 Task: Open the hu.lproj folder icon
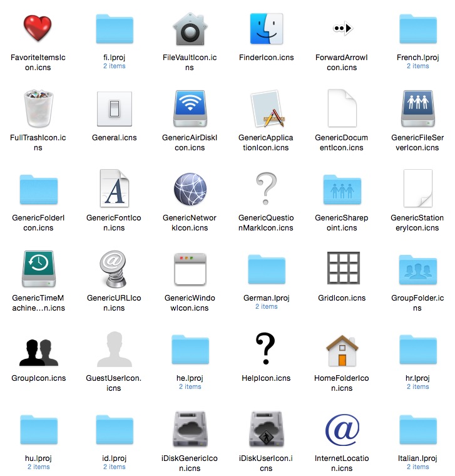tap(39, 430)
